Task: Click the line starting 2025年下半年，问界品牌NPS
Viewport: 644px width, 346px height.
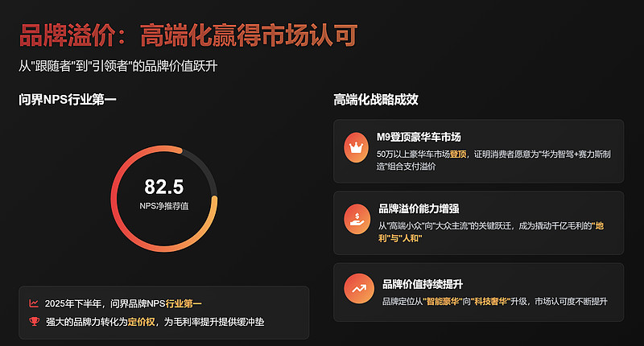Action: point(123,303)
